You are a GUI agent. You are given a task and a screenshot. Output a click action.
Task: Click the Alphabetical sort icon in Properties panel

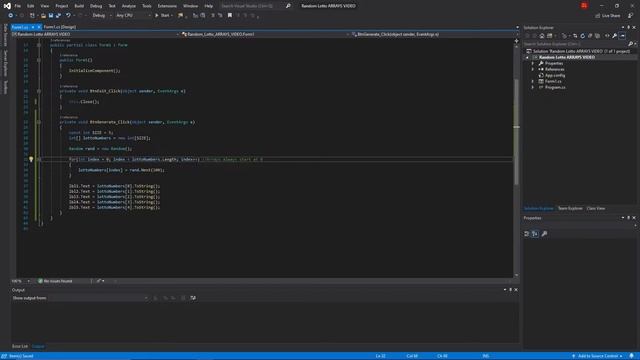pos(535,234)
